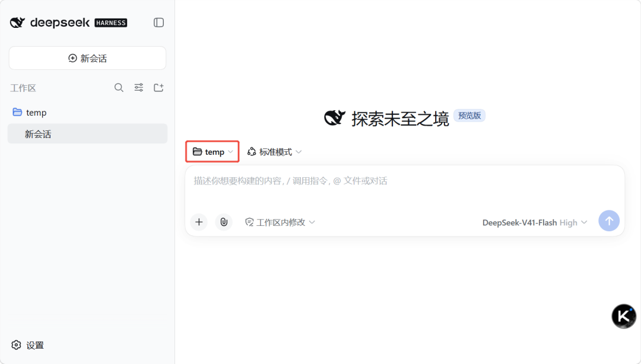Click the whale logo beside the heading
Viewport: 641px width, 364px height.
tap(335, 117)
